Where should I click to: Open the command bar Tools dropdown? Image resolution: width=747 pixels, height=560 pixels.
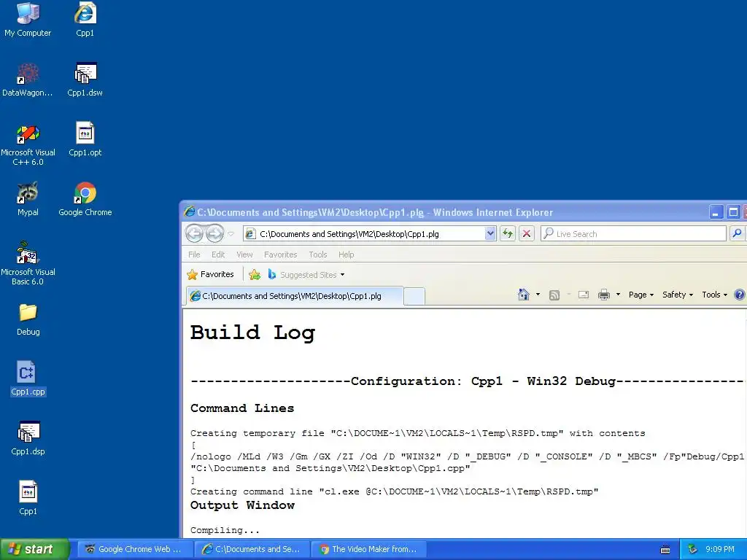[714, 295]
